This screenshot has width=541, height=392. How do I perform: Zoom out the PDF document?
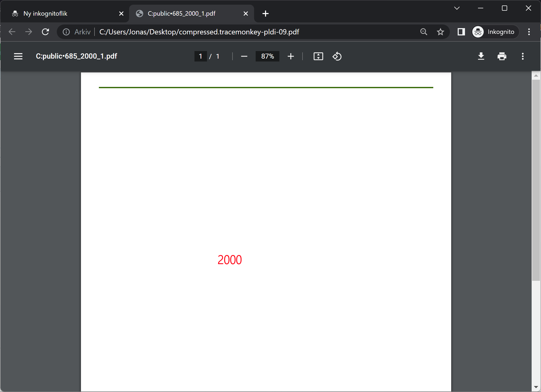point(244,56)
